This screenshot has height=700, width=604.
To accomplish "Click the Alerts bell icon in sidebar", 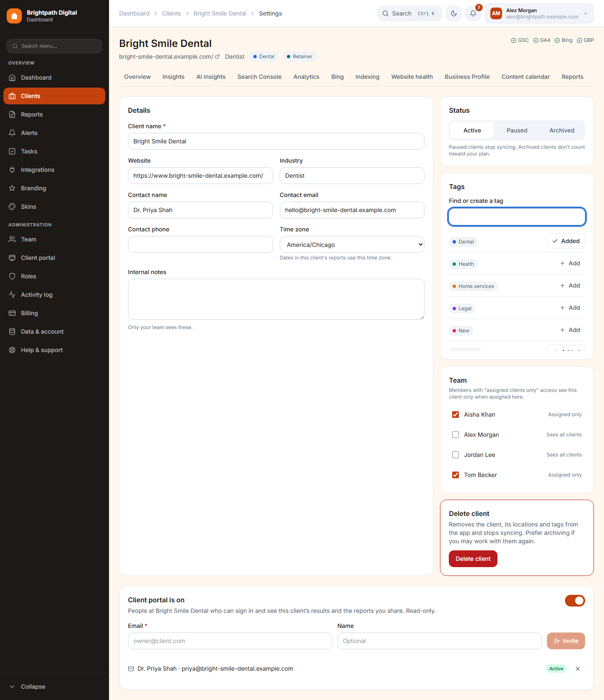I will 12,133.
